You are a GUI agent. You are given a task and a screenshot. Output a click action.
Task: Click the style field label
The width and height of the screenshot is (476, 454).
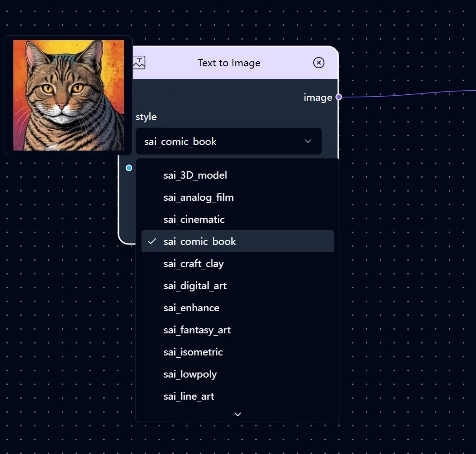pos(146,117)
